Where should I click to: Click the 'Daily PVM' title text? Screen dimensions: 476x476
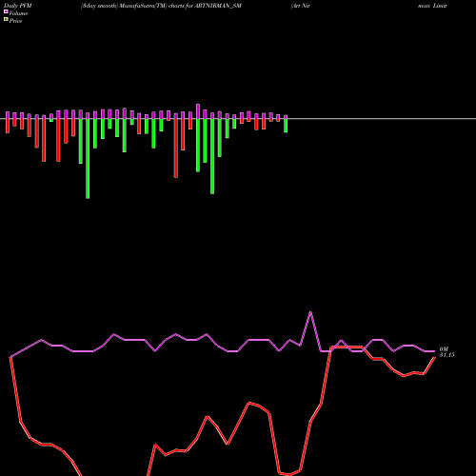point(18,6)
